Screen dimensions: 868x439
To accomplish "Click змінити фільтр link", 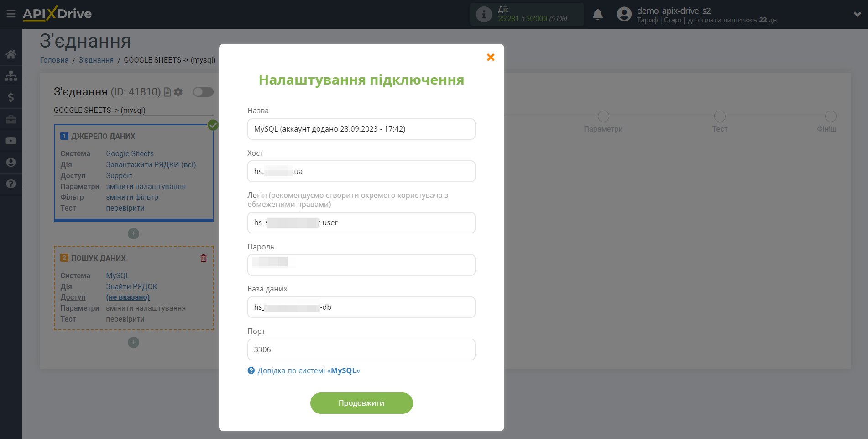I will pyautogui.click(x=132, y=197).
